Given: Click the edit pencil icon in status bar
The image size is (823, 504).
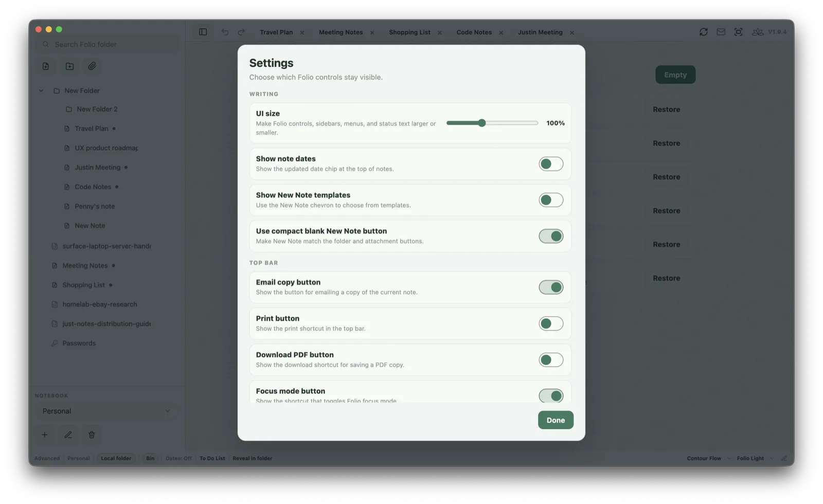Looking at the screenshot, I should 784,458.
